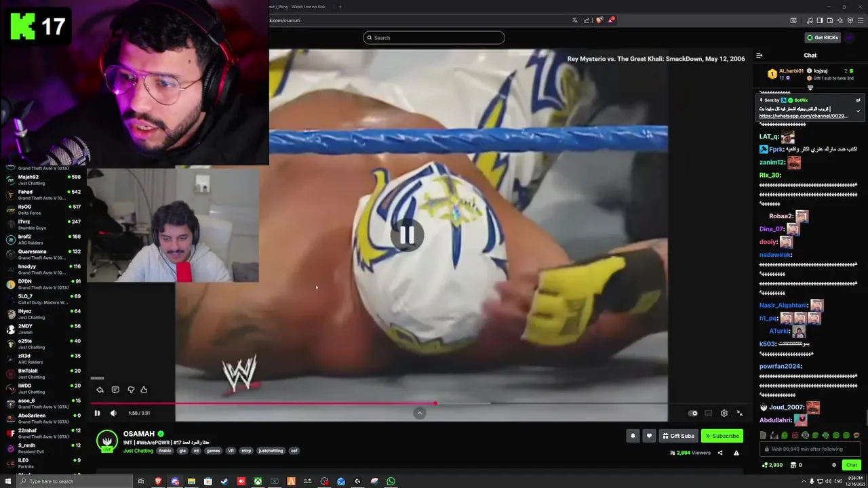This screenshot has width=868, height=488.
Task: Open the whatsapp.com channel link in chat
Action: [x=804, y=116]
